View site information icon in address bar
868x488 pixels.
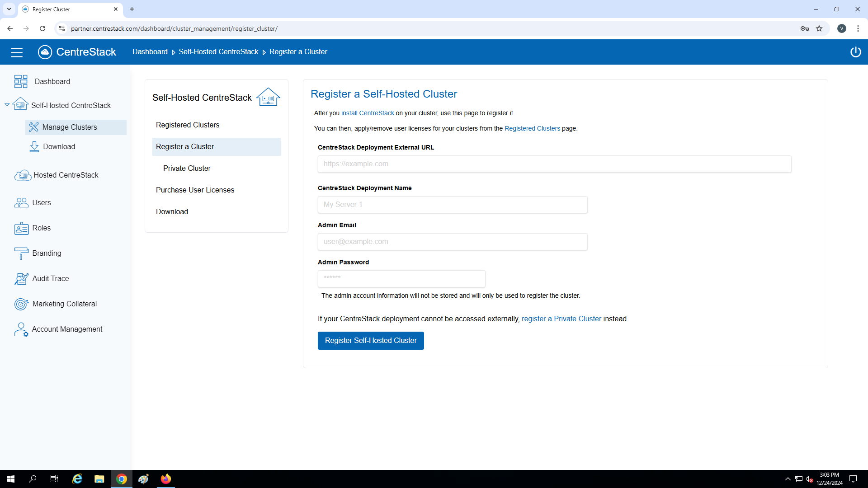[x=62, y=28]
